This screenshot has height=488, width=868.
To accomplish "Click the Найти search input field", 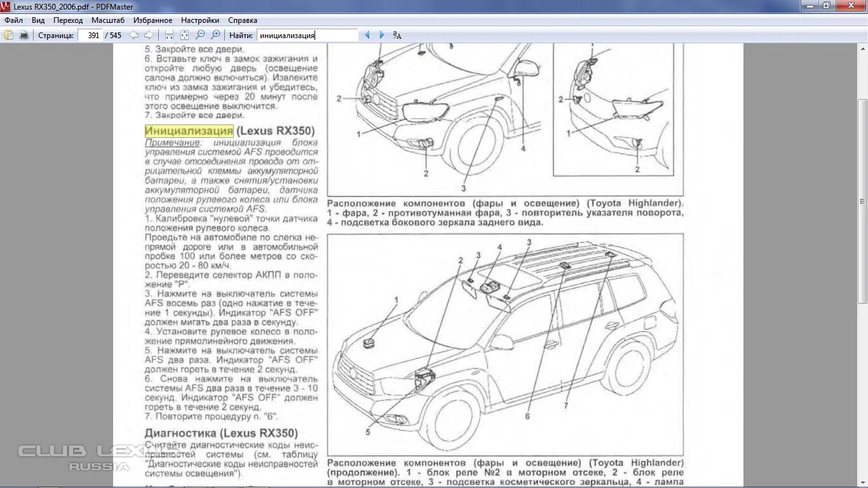I will point(308,35).
